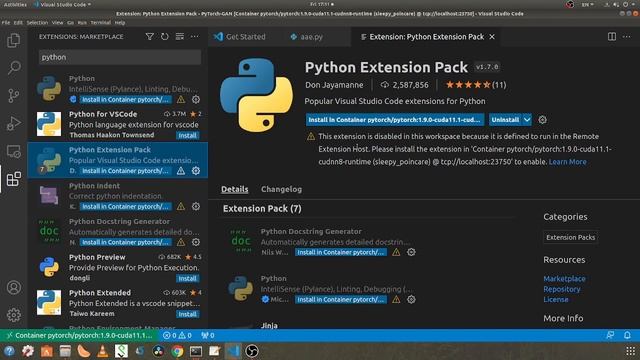This screenshot has width=640, height=360.
Task: Close the Python Extension Pack tab
Action: (492, 37)
